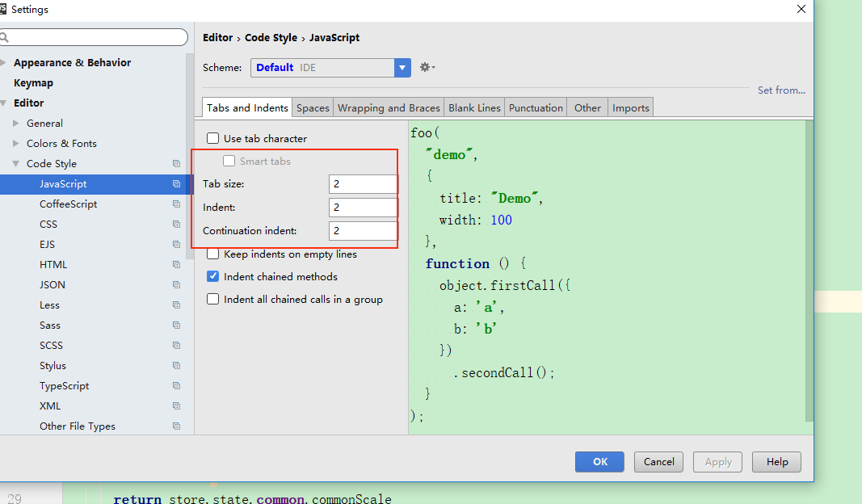Select XML code style

click(50, 406)
